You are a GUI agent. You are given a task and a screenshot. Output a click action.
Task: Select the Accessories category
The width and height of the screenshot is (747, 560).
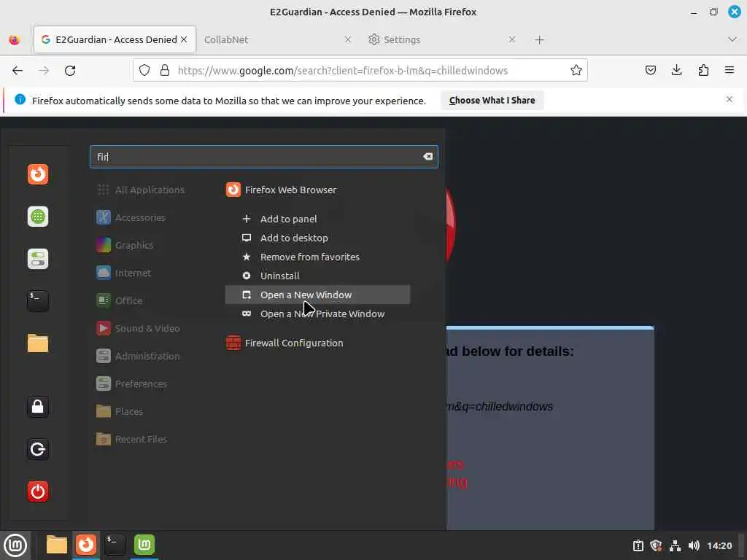click(x=131, y=217)
